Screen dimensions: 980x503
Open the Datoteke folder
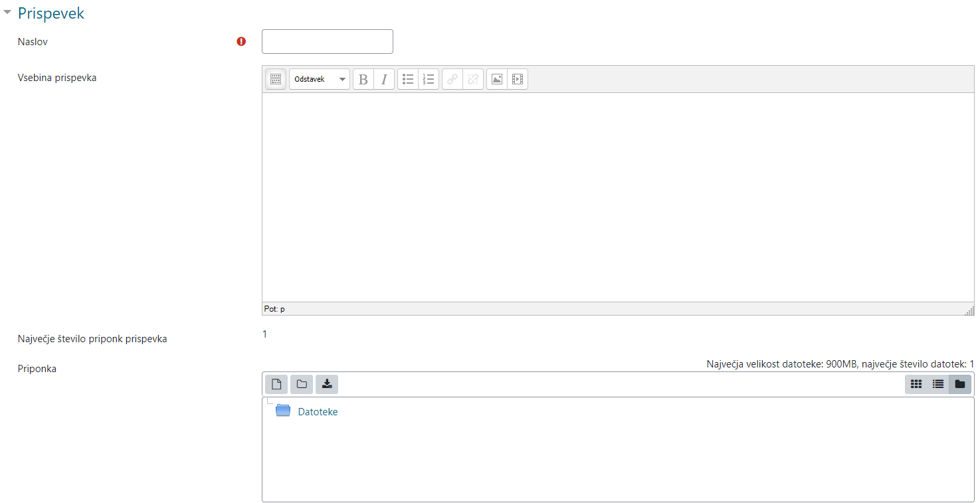point(318,412)
